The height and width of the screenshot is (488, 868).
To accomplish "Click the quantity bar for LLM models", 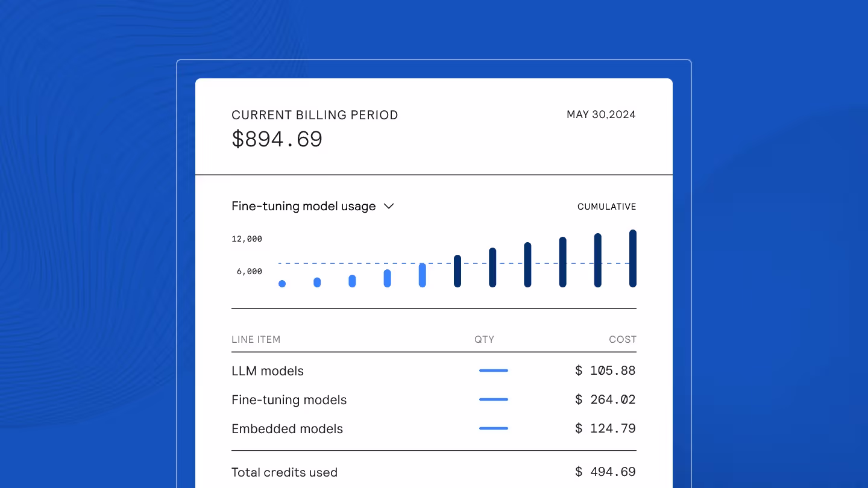I will pyautogui.click(x=494, y=371).
